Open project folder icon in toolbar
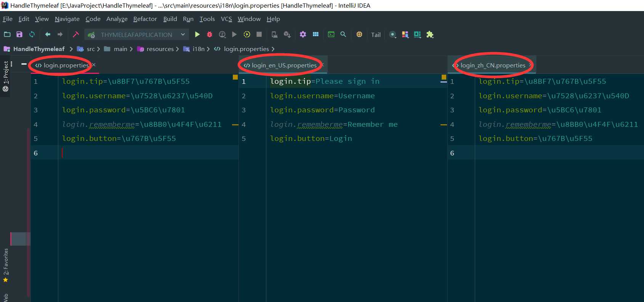 coord(7,34)
